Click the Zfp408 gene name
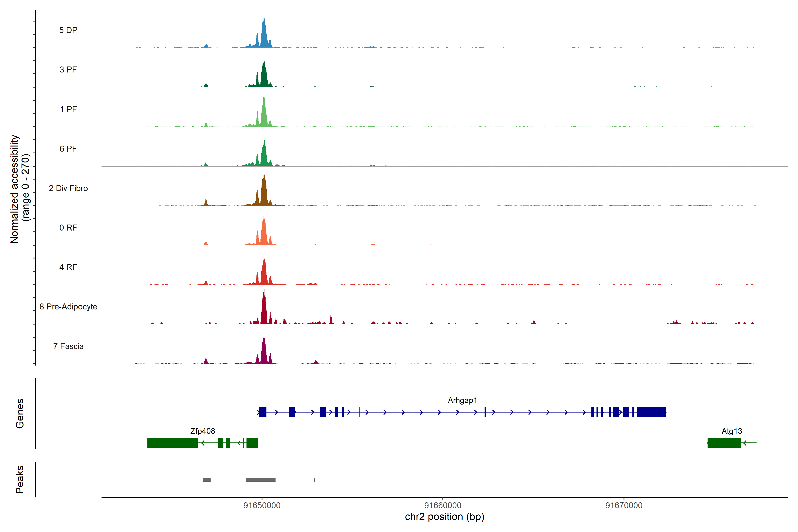Image resolution: width=798 pixels, height=532 pixels. point(203,431)
